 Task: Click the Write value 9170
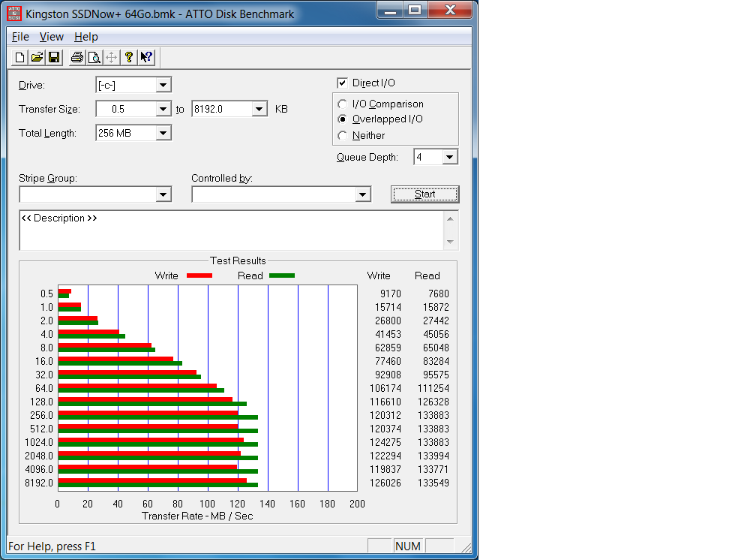[x=391, y=294]
